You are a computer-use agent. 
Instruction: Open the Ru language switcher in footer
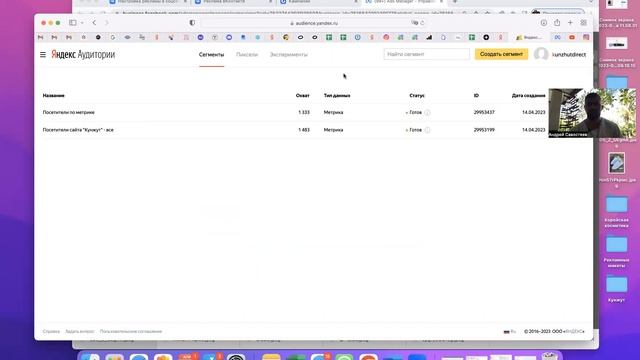[509, 331]
